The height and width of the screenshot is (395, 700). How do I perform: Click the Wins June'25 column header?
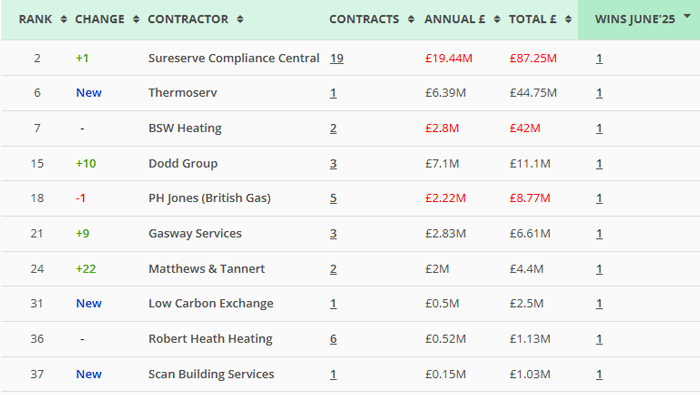pos(635,19)
